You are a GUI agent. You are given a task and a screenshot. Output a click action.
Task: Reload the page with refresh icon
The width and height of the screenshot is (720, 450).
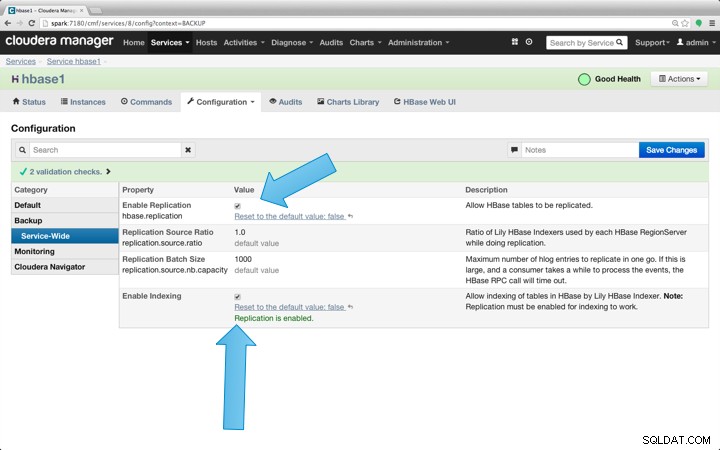pyautogui.click(x=32, y=23)
